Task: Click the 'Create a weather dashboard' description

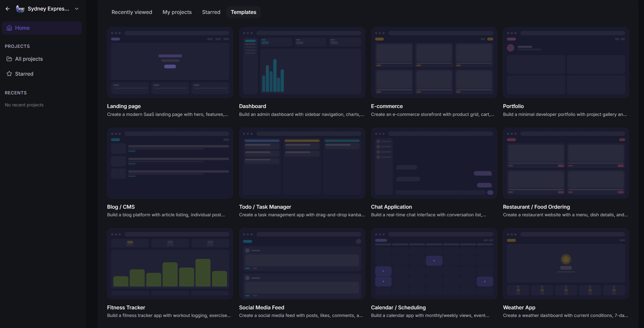Action: tap(566, 315)
